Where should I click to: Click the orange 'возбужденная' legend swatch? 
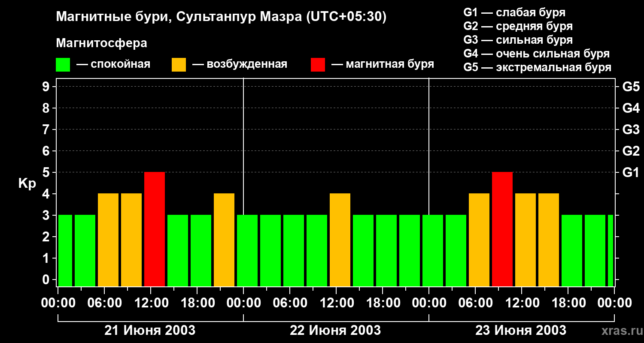point(179,65)
